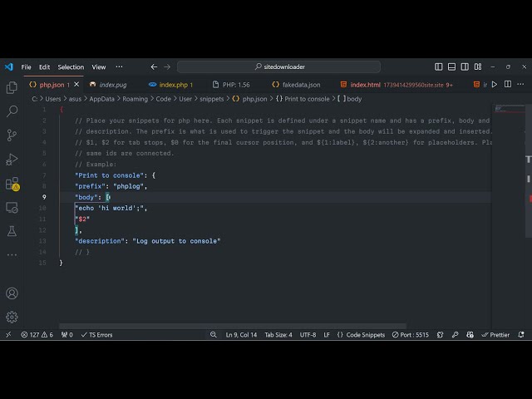Expand the title bar overflow menu
Viewport: 532px width, 399px height.
point(119,66)
